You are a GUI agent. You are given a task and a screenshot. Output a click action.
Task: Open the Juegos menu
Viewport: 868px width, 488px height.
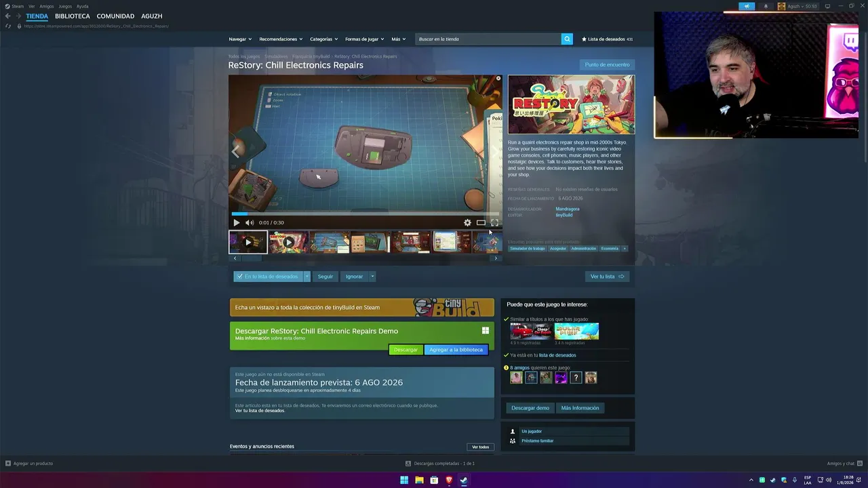[65, 6]
